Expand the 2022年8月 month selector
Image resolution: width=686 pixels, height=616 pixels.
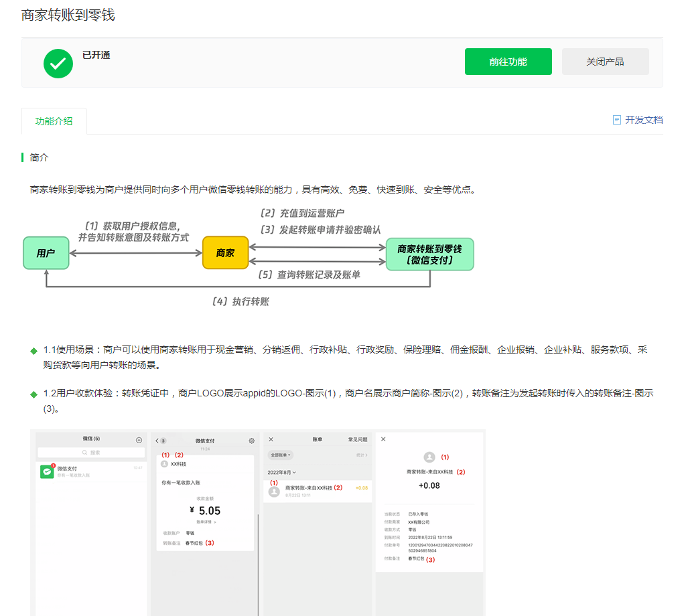tap(282, 473)
